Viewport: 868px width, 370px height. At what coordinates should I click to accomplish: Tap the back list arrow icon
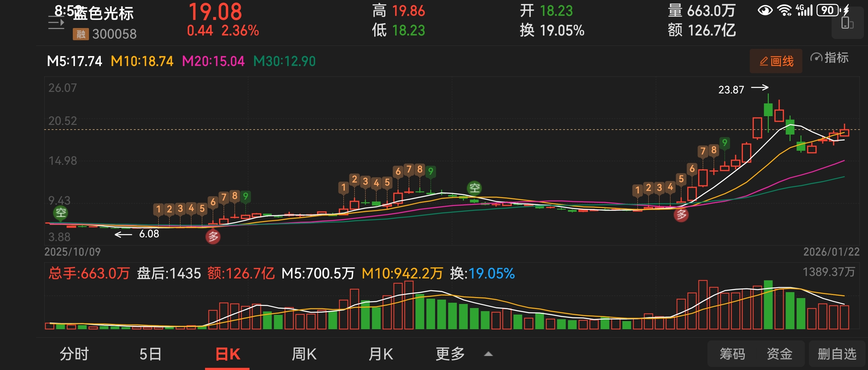coord(56,23)
